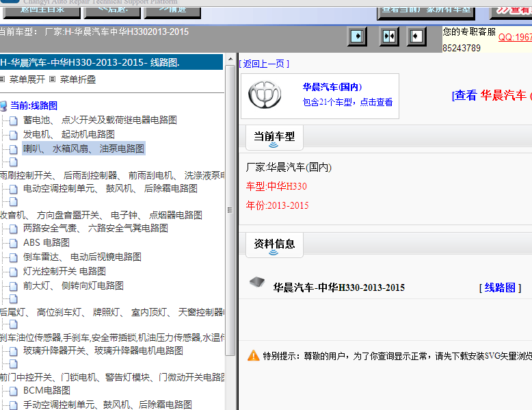
Task: Open 后尾灯、高位刹车灯 diagram entry
Action: coord(112,312)
